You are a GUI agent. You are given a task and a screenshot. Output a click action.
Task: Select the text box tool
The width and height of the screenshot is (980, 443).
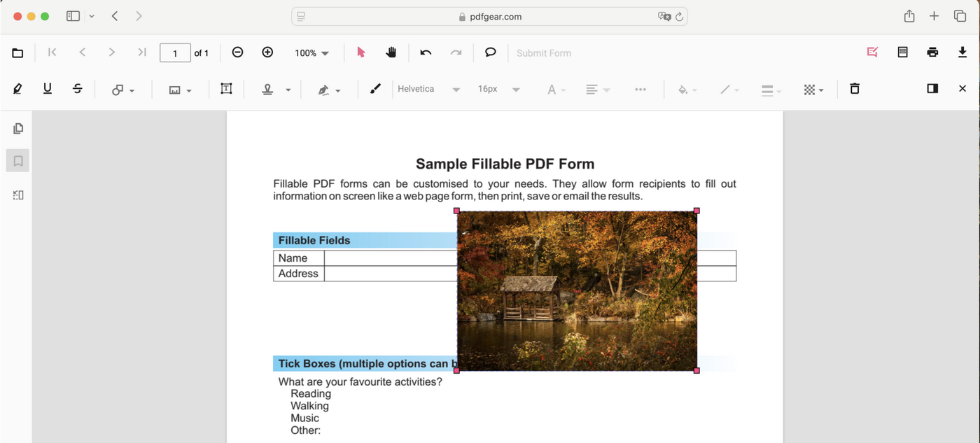226,89
